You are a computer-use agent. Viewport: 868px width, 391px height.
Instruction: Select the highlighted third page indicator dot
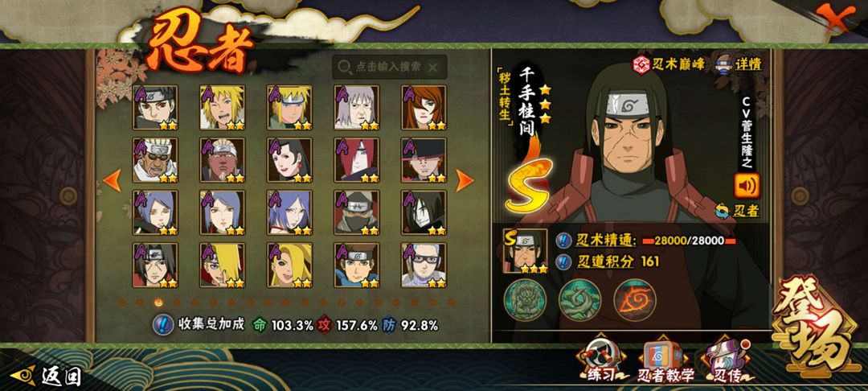point(158,303)
